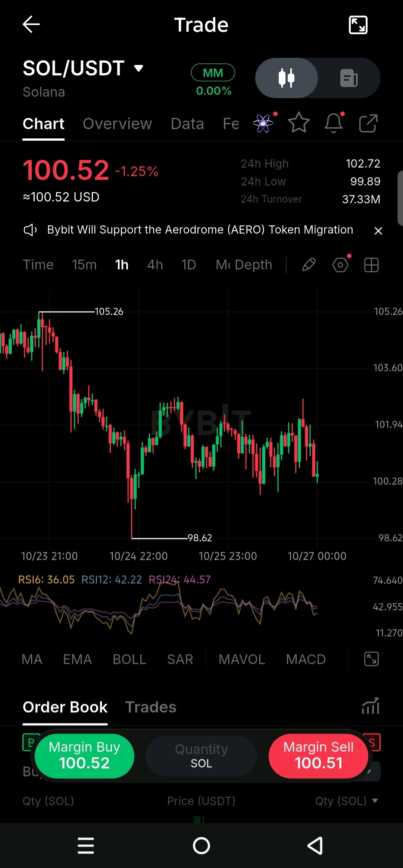The height and width of the screenshot is (868, 403).
Task: Tap the Margin Sell 100.51 button
Action: click(x=318, y=756)
